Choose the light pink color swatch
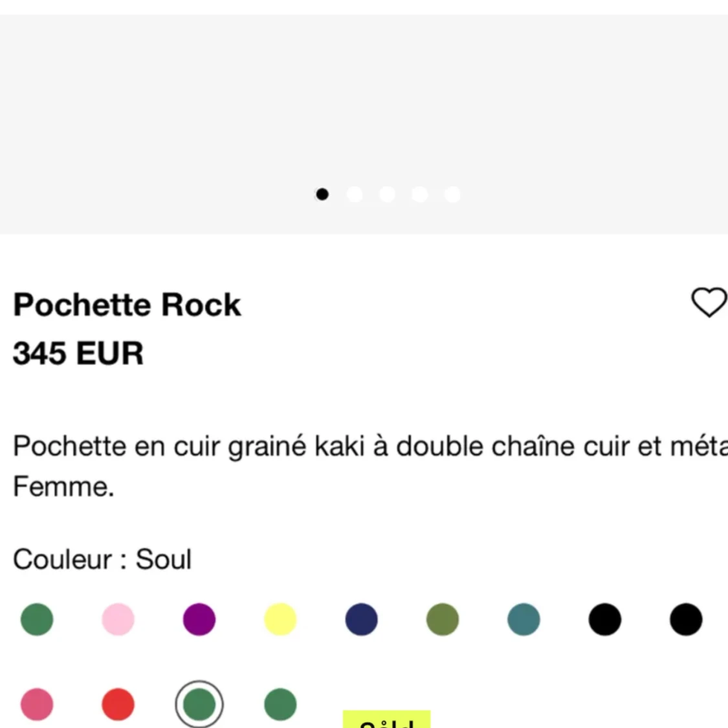 pos(118,619)
